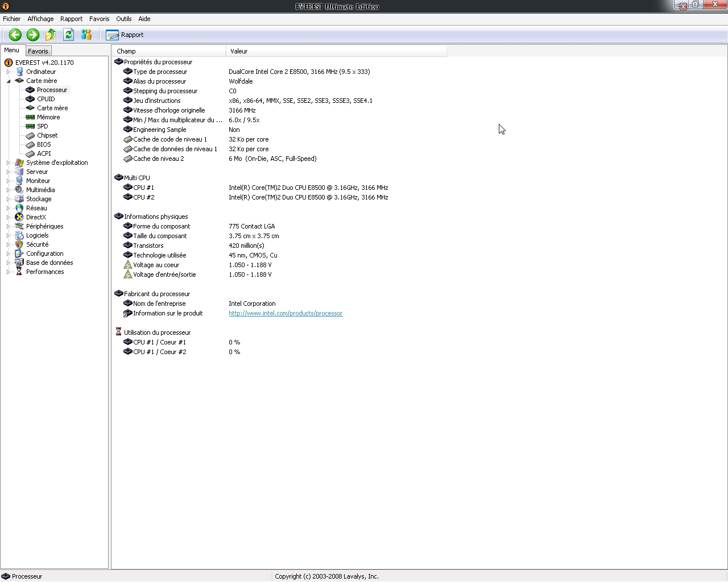This screenshot has height=582, width=728.
Task: Open the Affichage menu
Action: tap(40, 19)
